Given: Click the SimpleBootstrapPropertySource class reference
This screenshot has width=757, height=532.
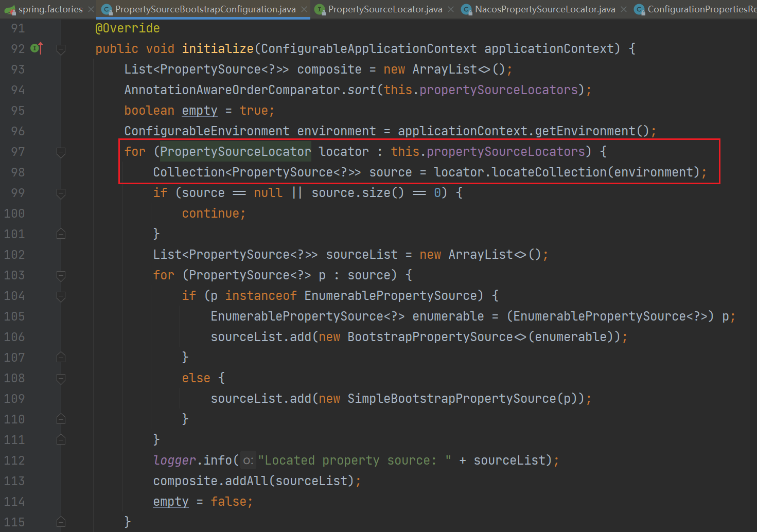Looking at the screenshot, I should tap(451, 399).
